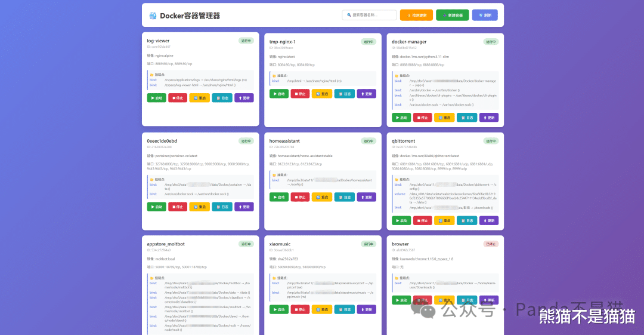
Task: Start the homeassistant container
Action: [x=279, y=197]
